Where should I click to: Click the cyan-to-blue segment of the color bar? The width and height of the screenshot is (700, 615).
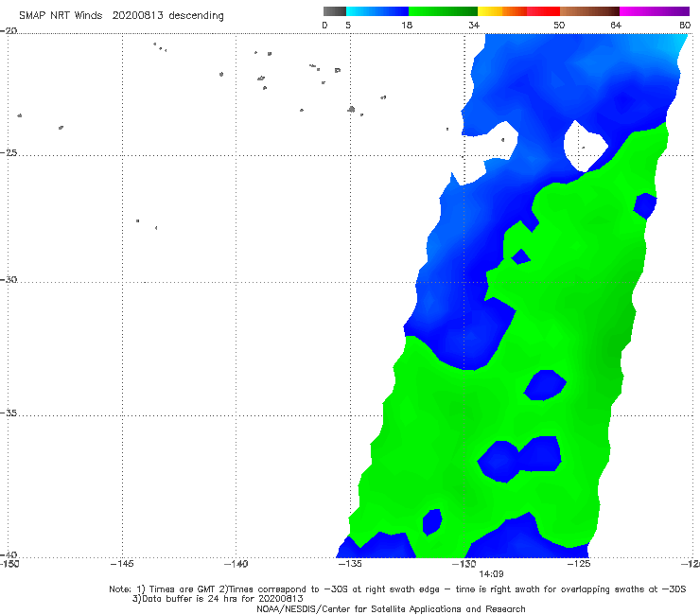[x=377, y=11]
